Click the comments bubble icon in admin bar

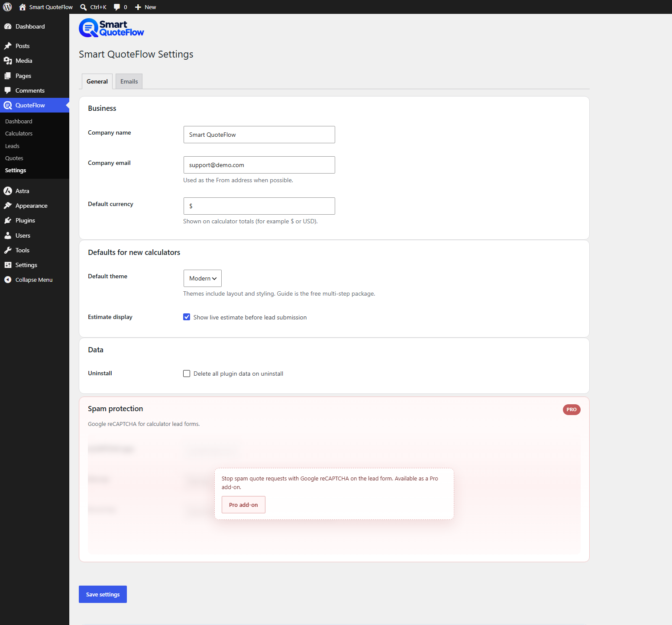tap(117, 7)
